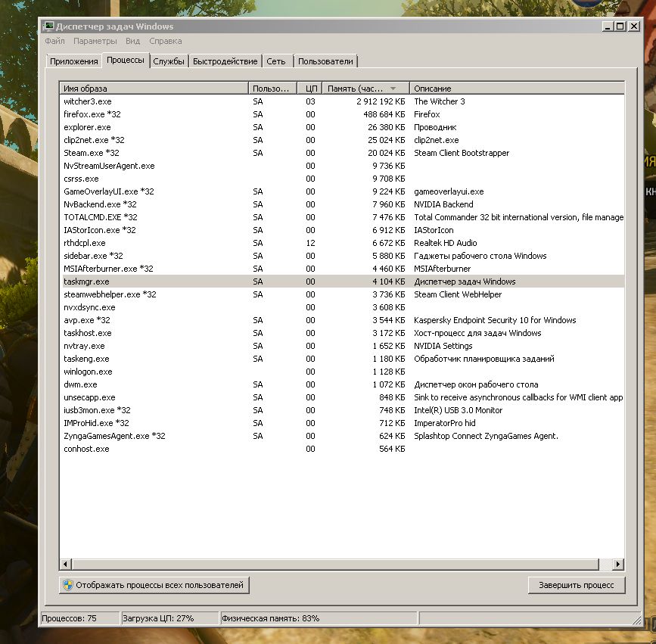
Task: Select the taskmgr.exe process
Action: pos(342,282)
